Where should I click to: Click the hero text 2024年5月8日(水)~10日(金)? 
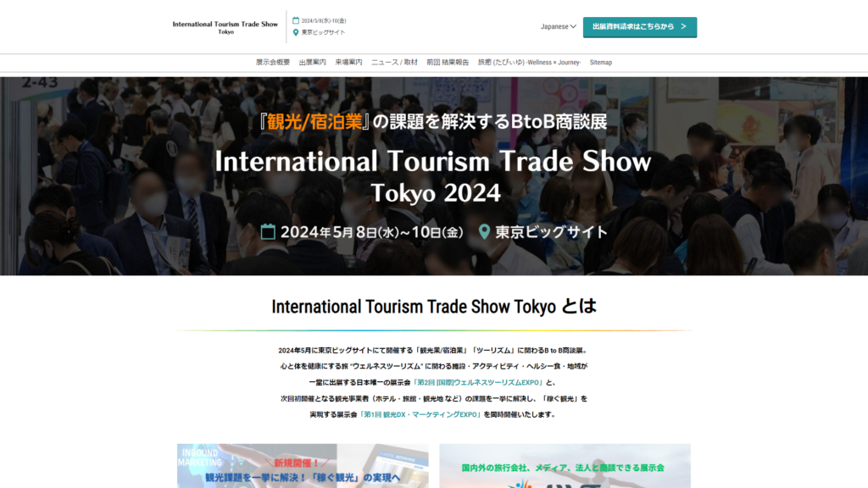pos(371,232)
